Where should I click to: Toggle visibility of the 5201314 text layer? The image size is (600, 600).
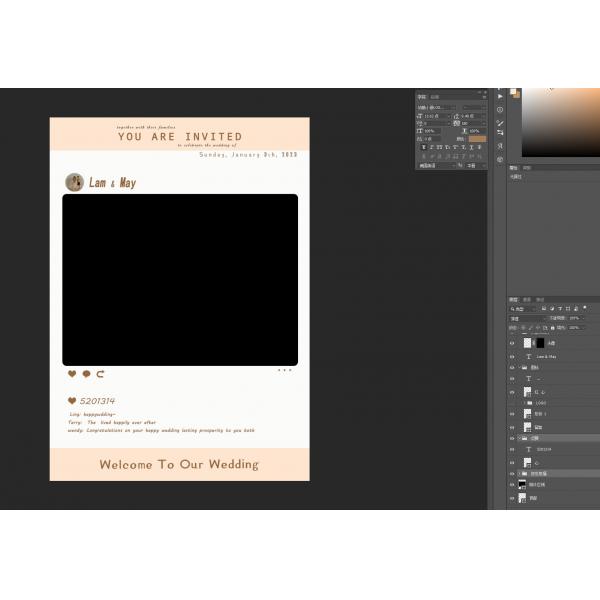click(x=512, y=450)
